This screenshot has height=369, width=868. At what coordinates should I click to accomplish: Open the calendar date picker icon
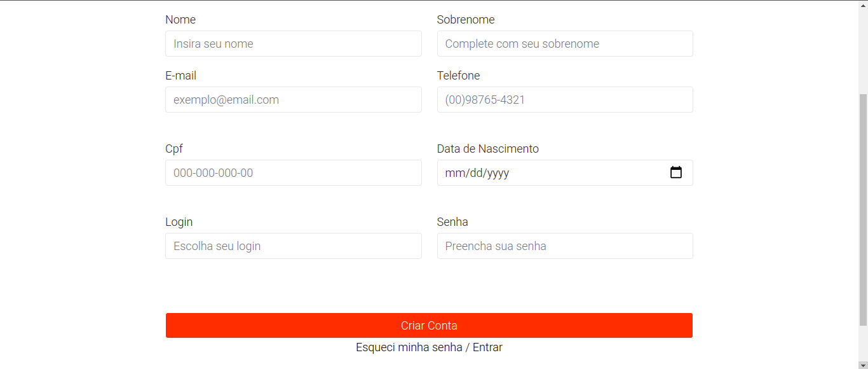[x=675, y=172]
